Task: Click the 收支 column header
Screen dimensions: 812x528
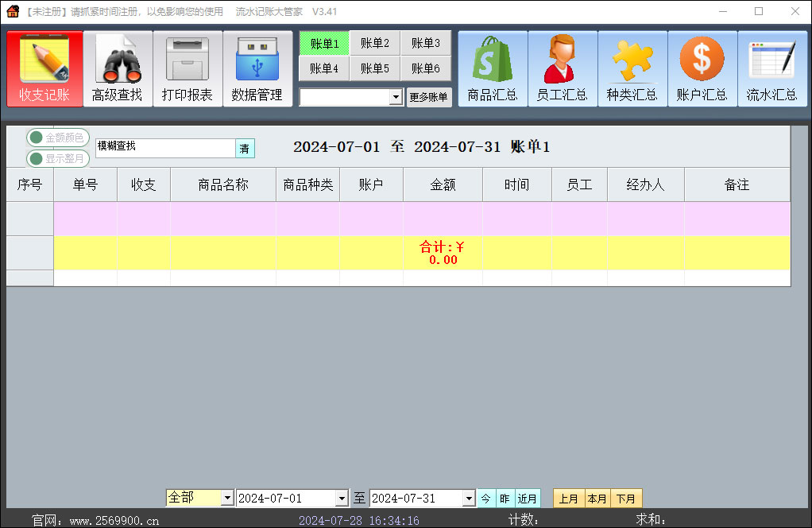Action: tap(144, 184)
